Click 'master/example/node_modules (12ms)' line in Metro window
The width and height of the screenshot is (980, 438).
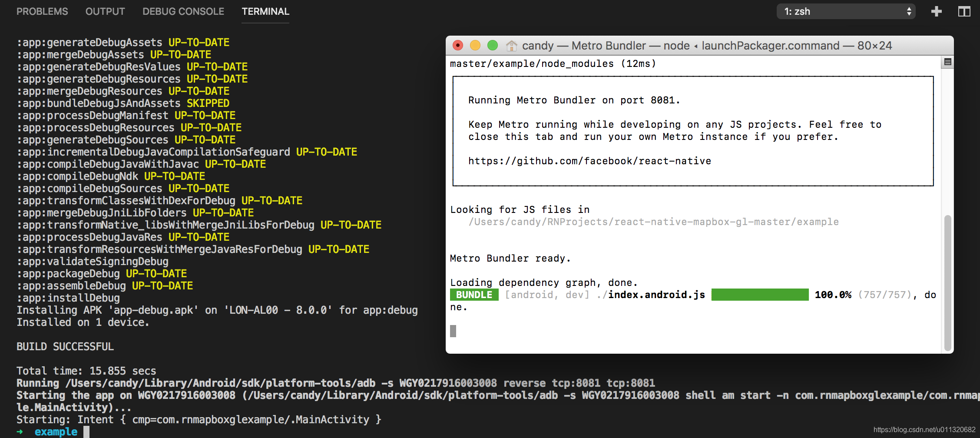553,64
